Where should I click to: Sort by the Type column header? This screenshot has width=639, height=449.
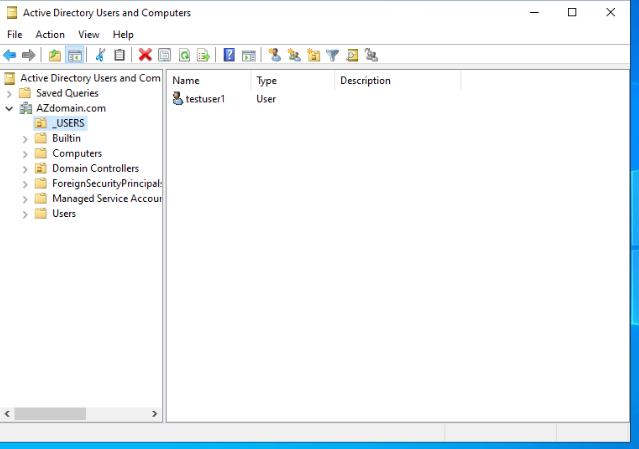(x=293, y=81)
